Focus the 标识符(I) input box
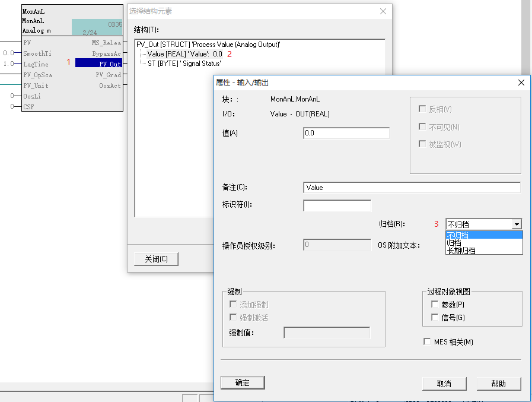Screen dimensions: 532x402 [337, 206]
